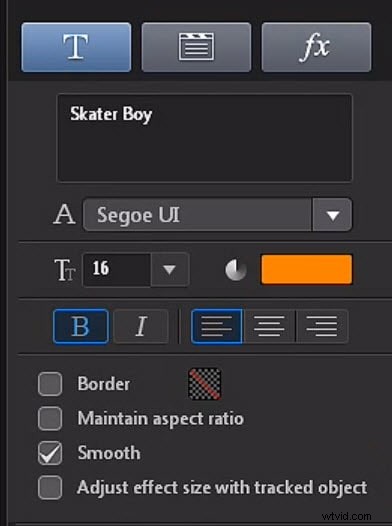Open the orange text color swatch
The height and width of the screenshot is (526, 392).
306,269
